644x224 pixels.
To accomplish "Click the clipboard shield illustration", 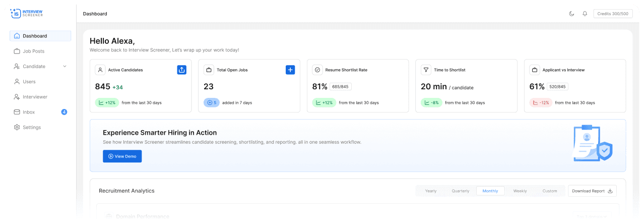I will (593, 144).
